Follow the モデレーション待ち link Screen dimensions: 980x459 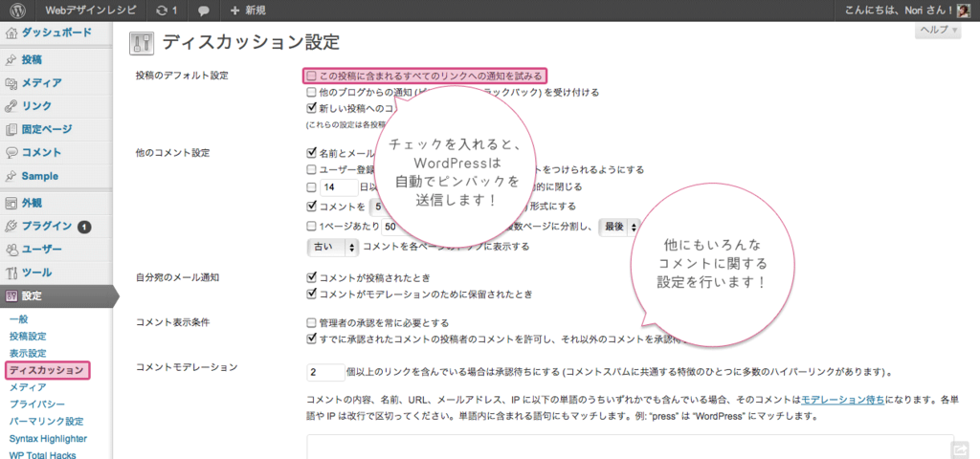(842, 400)
